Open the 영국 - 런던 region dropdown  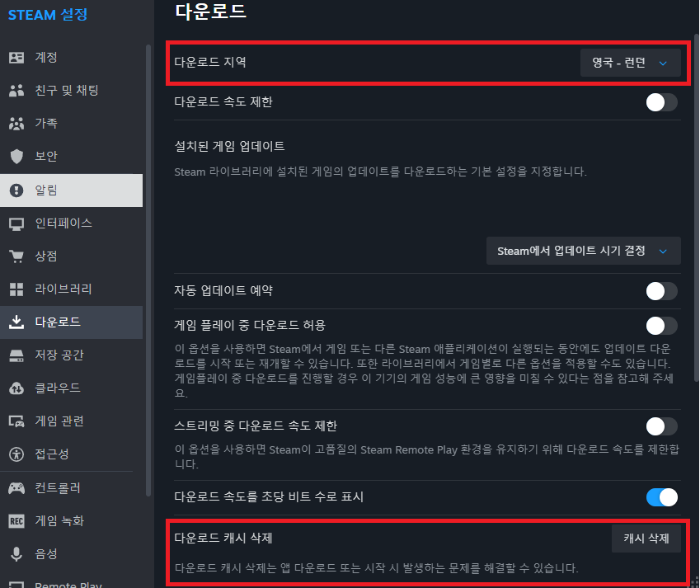click(631, 63)
